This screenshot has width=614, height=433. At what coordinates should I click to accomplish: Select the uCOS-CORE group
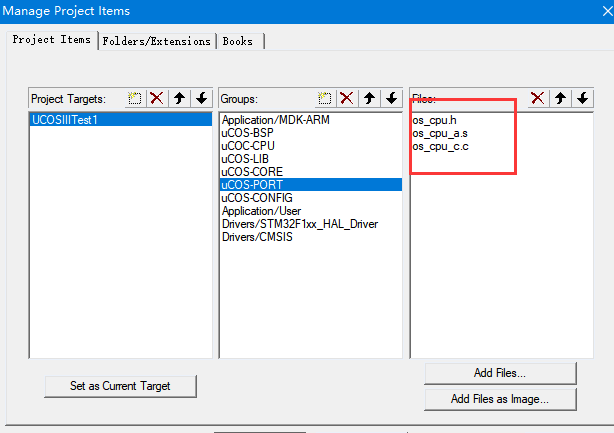tap(311, 171)
